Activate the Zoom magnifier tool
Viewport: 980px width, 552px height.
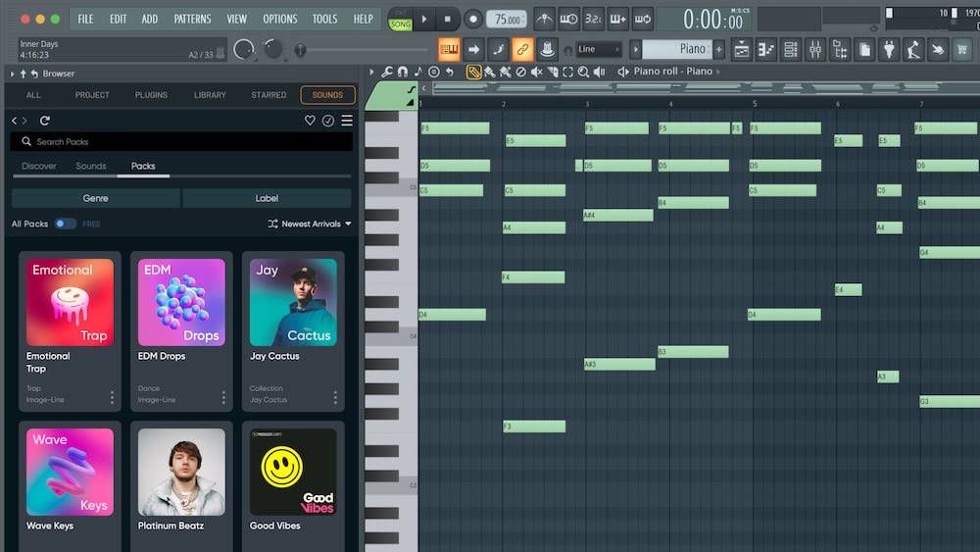[x=583, y=72]
